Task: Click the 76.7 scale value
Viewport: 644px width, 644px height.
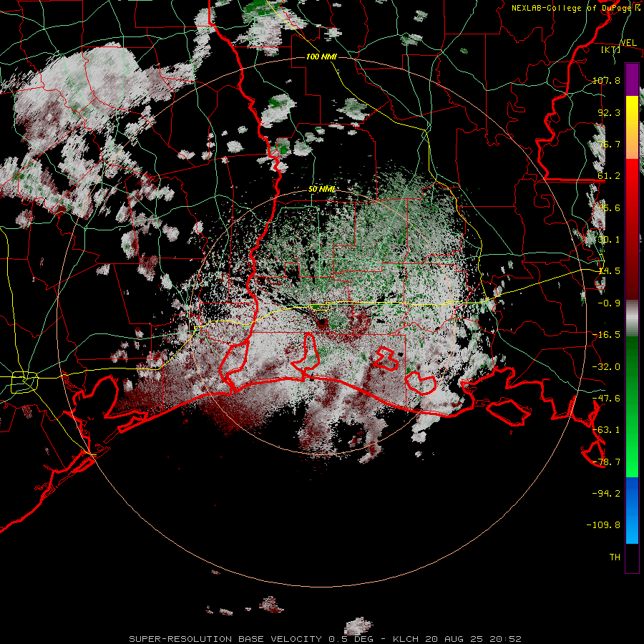Action: pos(609,144)
